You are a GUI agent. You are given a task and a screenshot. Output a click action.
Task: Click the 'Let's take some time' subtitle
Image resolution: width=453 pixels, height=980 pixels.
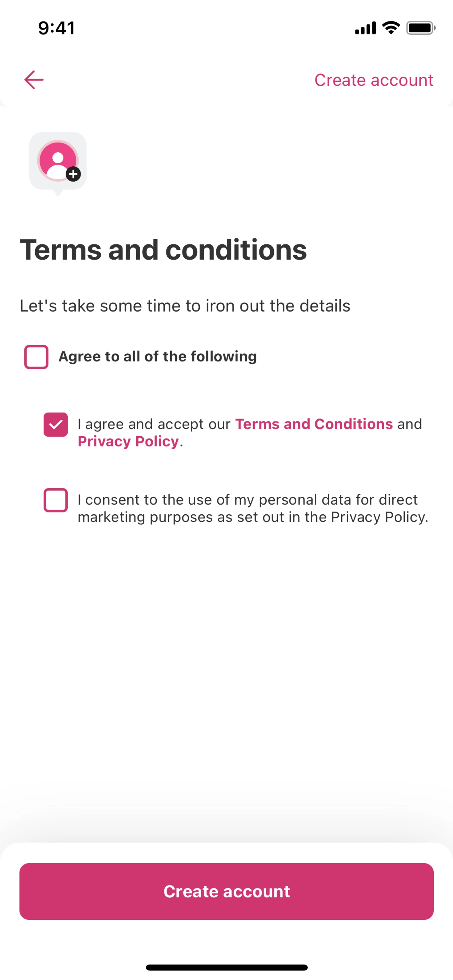click(185, 306)
